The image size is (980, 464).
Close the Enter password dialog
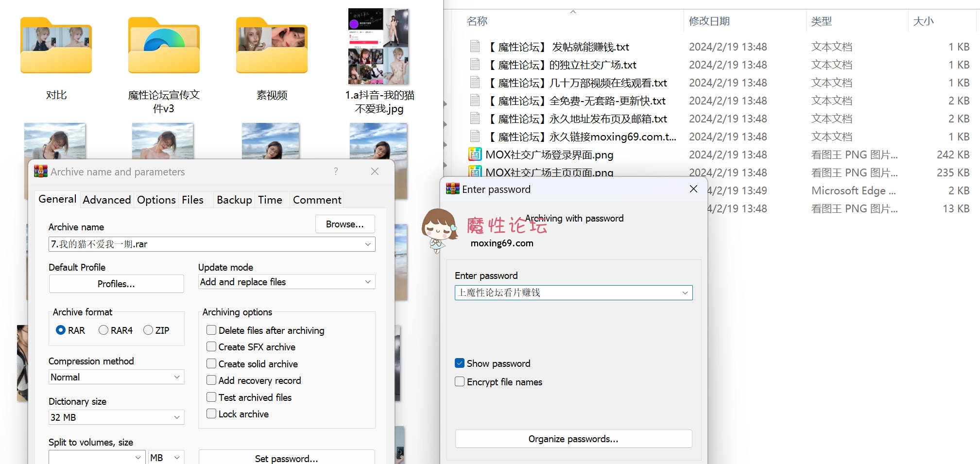point(693,189)
